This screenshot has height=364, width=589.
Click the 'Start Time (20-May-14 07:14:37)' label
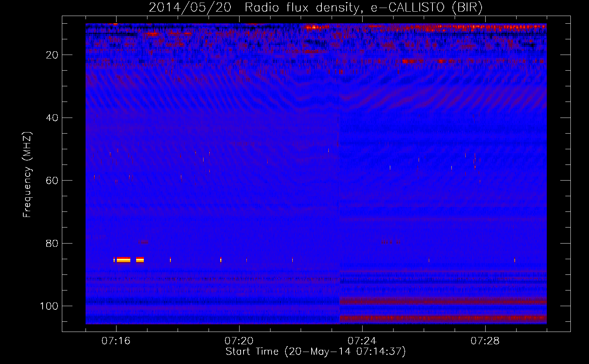coord(316,352)
